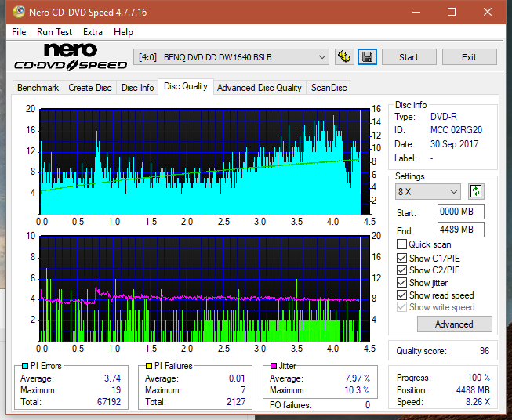Viewport: 512px width, 420px height.
Task: Click Jitter average 7.97 % value
Action: pos(358,378)
